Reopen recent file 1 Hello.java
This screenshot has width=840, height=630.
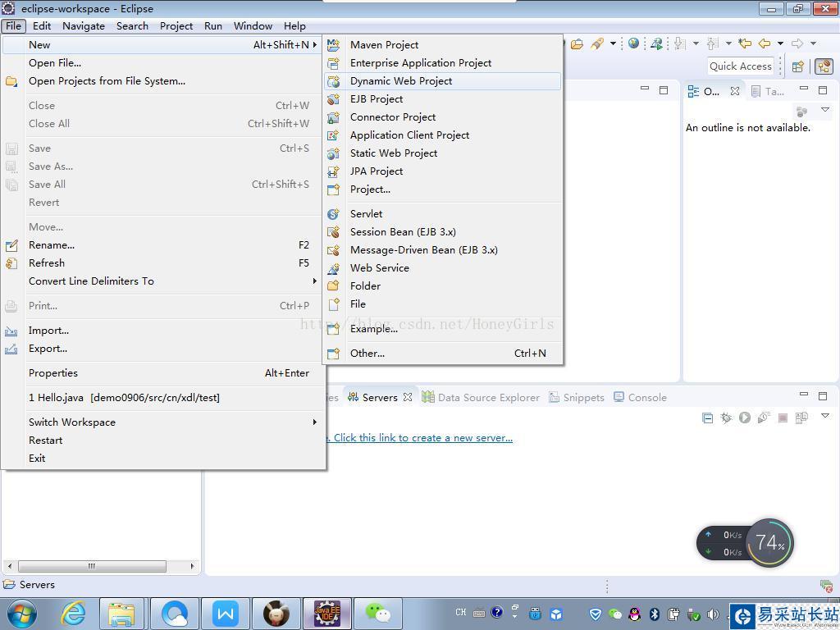[x=163, y=398]
